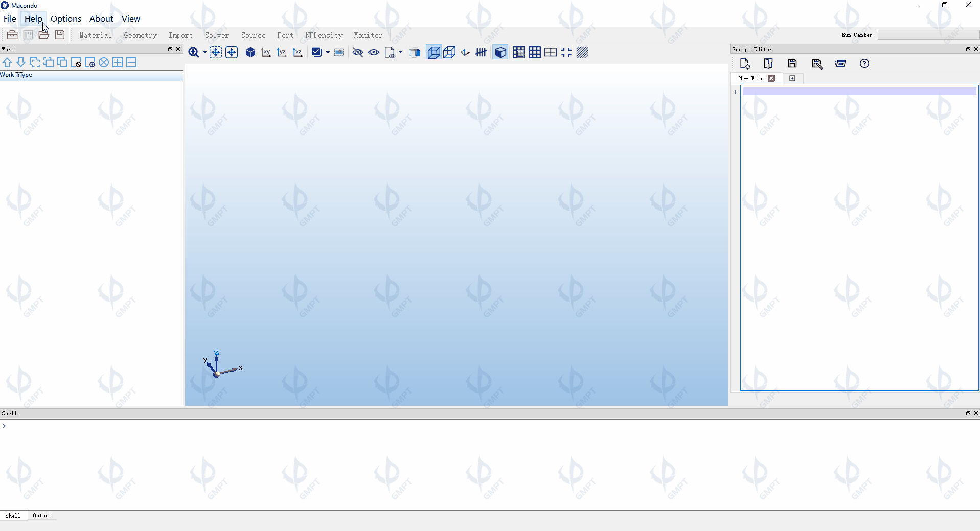The image size is (980, 531).
Task: Open the Options menu
Action: pos(66,19)
